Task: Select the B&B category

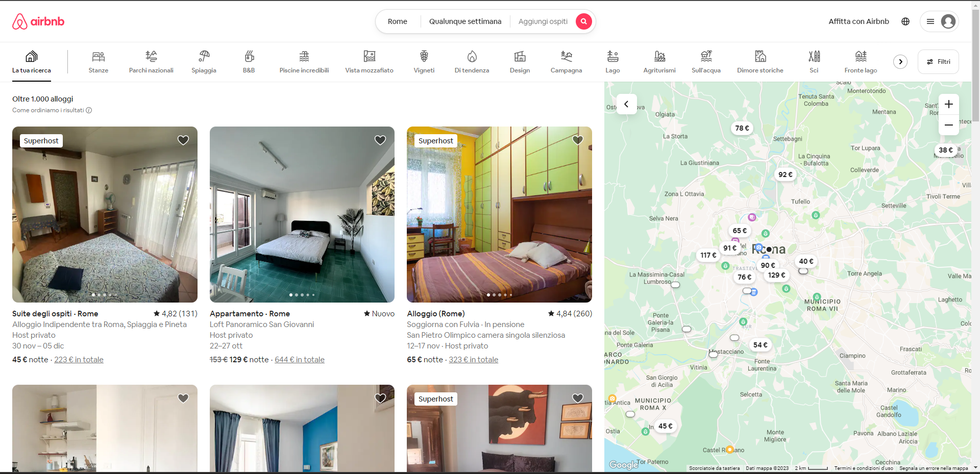Action: [249, 62]
